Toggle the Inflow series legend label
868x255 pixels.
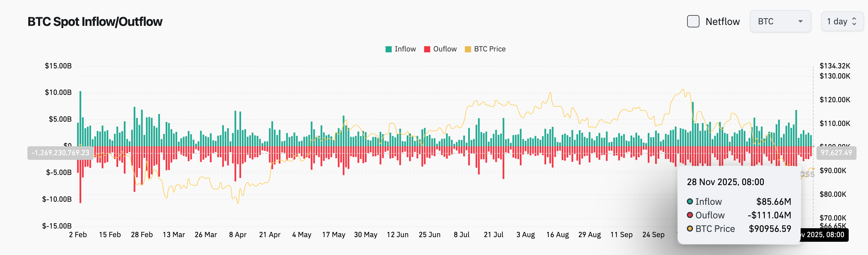tap(405, 49)
